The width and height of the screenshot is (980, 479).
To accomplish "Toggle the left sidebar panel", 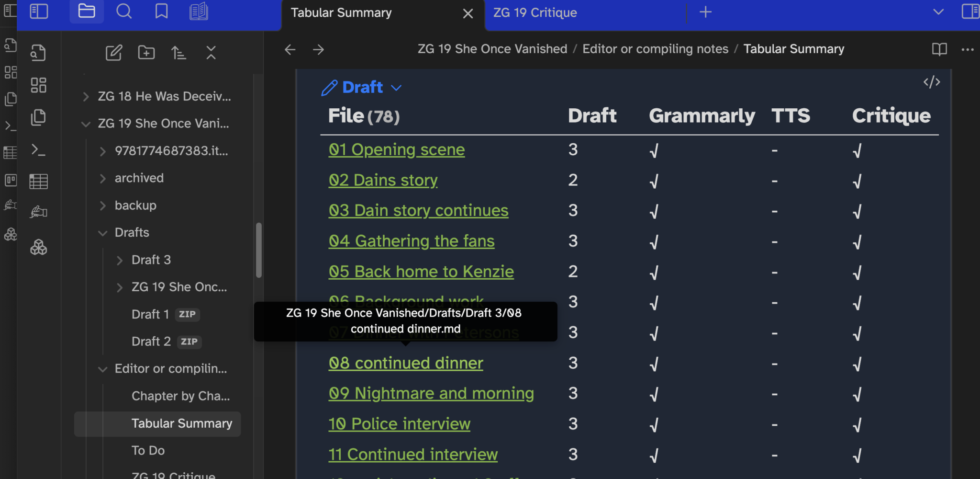I will [x=39, y=11].
